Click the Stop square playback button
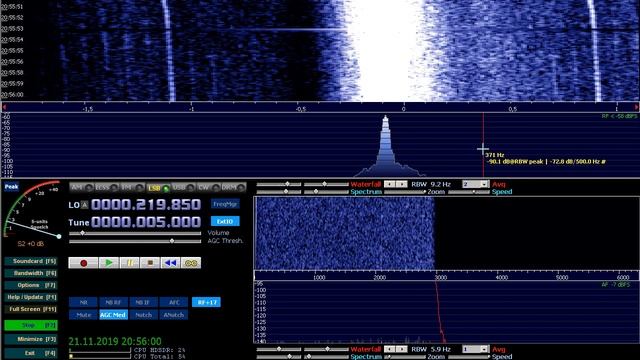This screenshot has width=640, height=360. pyautogui.click(x=150, y=263)
